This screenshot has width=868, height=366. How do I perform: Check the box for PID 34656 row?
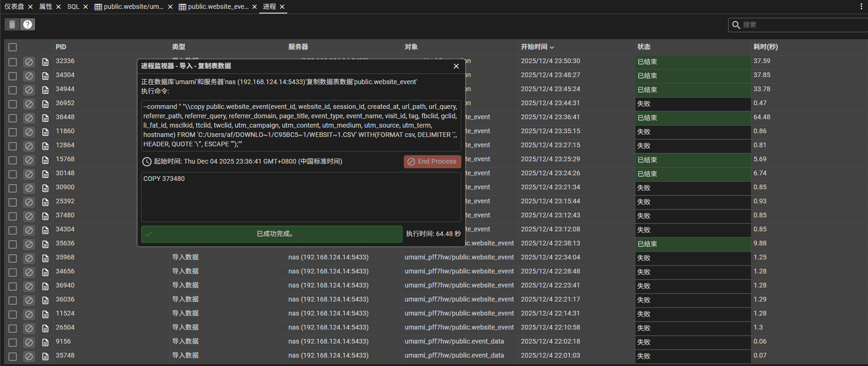(13, 272)
